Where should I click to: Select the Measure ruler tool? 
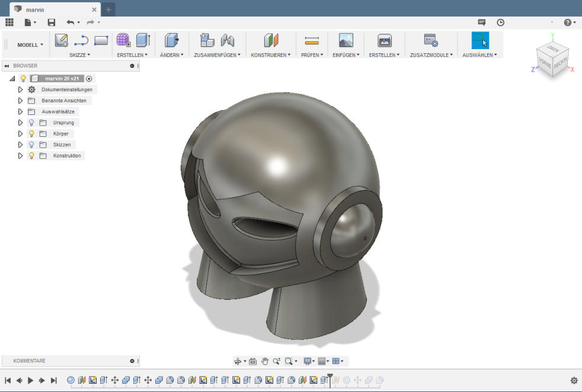coord(312,40)
